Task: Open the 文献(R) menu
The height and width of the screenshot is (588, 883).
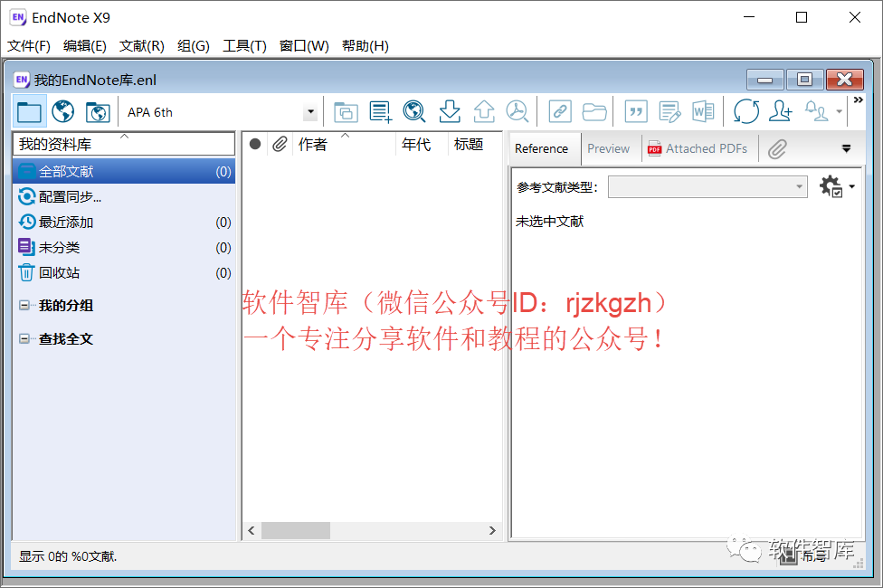Action: point(142,45)
